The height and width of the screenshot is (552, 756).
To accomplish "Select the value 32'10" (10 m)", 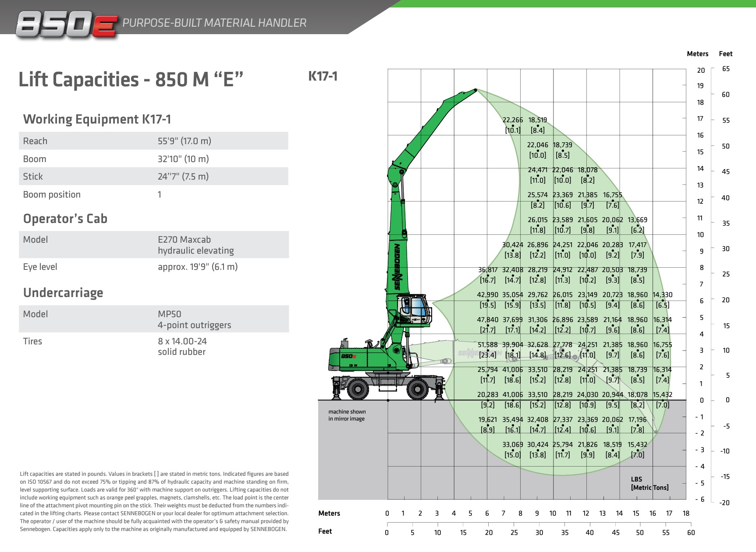I will (x=183, y=159).
